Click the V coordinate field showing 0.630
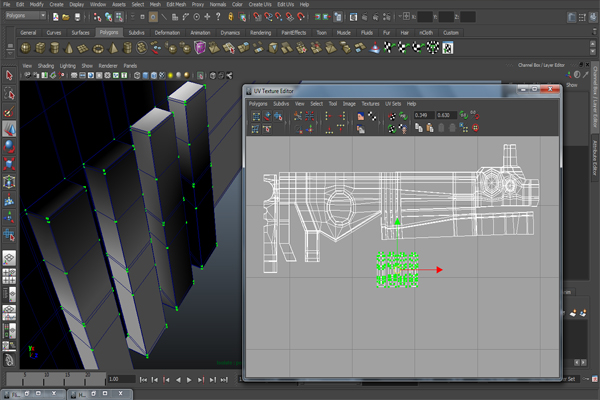 click(x=446, y=115)
